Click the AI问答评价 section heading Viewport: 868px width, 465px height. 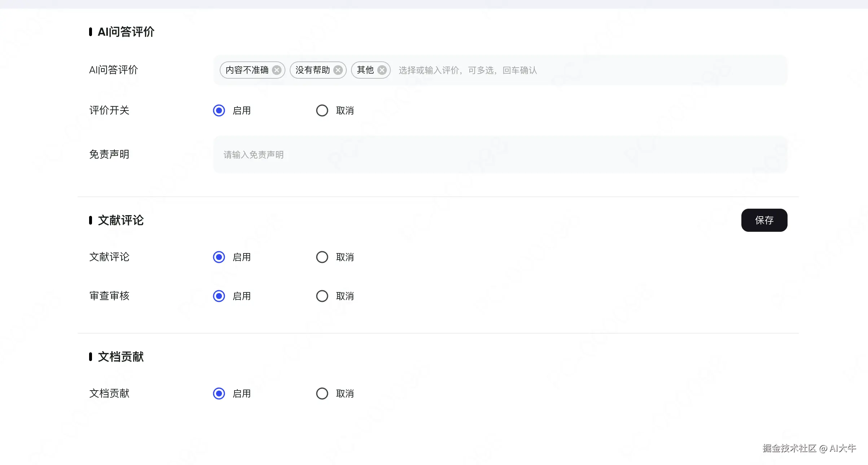(126, 32)
